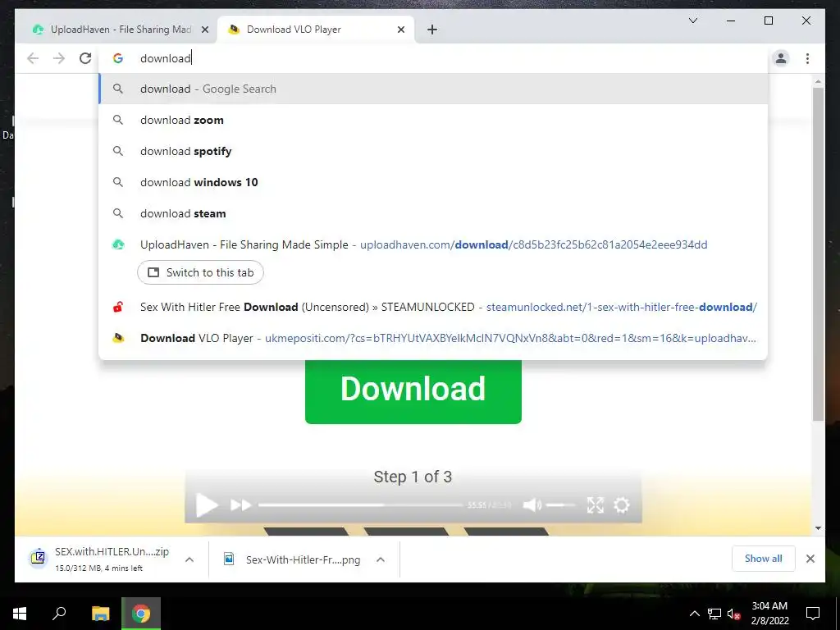Viewport: 840px width, 630px height.
Task: Click the red padlock STEAMUNLOCKED favicon
Action: pyautogui.click(x=118, y=307)
